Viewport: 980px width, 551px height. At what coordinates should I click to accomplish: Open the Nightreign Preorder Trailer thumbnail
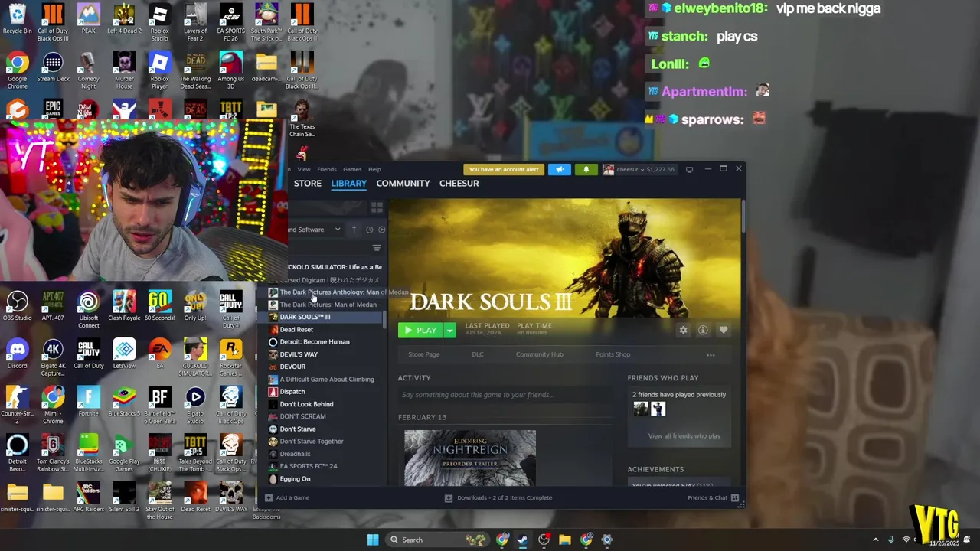(470, 458)
